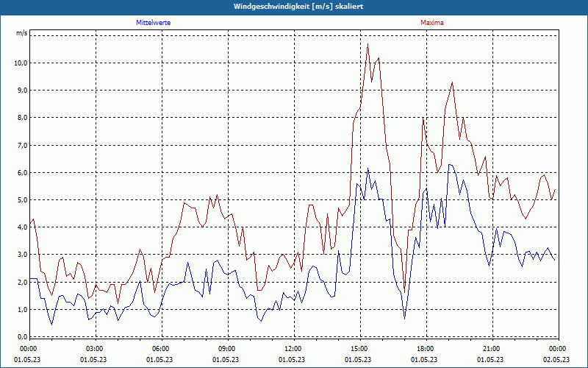Click the red Maxima peak above 10,0

coord(368,44)
